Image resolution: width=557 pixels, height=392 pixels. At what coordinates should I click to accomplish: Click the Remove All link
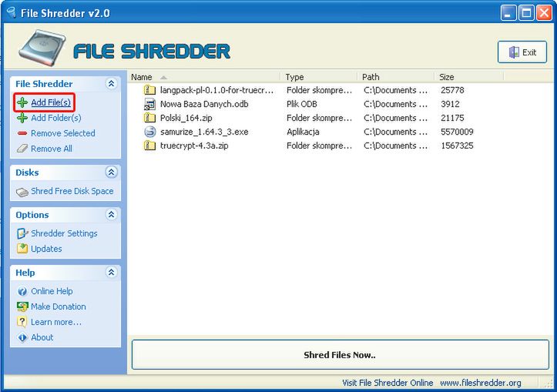[x=52, y=149]
